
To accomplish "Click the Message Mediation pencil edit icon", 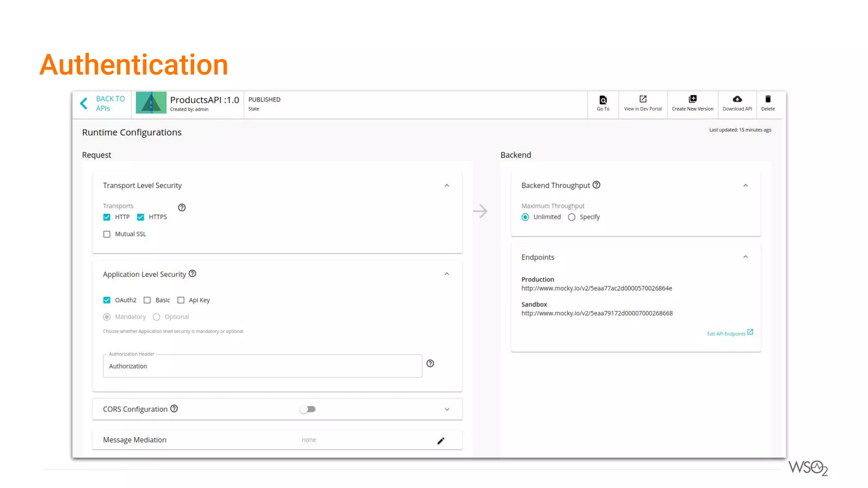I will click(x=441, y=441).
